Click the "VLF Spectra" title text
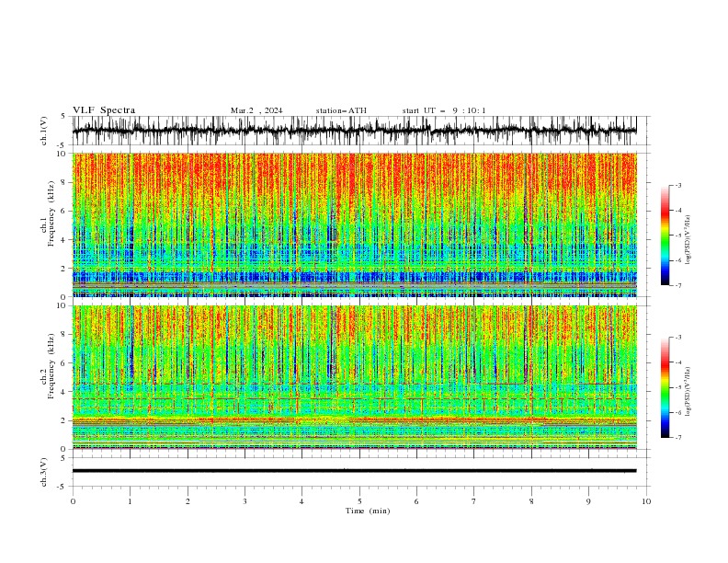728x563 pixels. (x=104, y=110)
